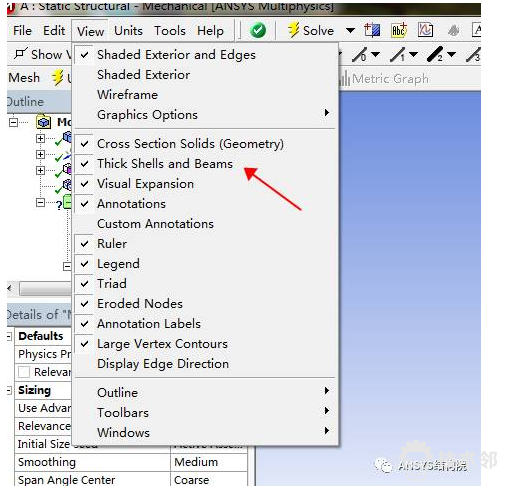Click the chart/graph toolbar icon
Image resolution: width=507 pixels, height=491 pixels.
click(x=426, y=30)
